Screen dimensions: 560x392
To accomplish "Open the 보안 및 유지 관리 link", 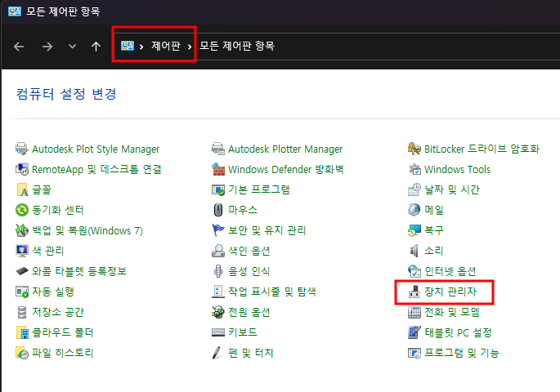I will tap(267, 230).
